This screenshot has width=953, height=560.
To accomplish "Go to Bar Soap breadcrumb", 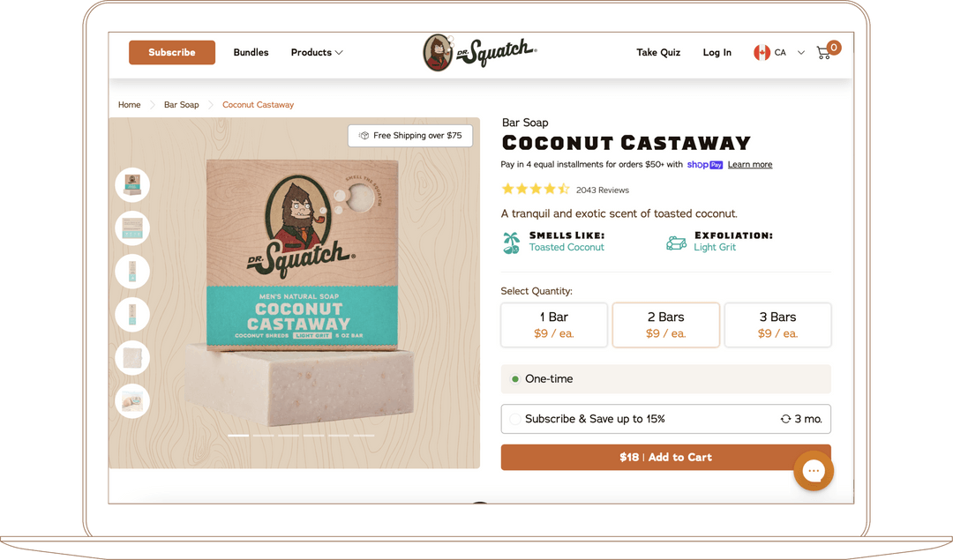I will tap(181, 104).
